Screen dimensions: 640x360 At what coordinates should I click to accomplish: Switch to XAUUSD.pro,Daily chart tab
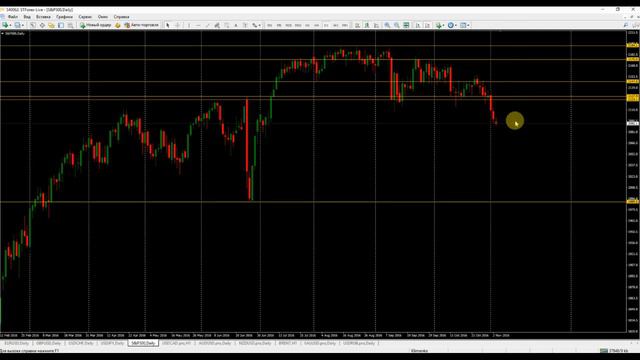click(320, 343)
